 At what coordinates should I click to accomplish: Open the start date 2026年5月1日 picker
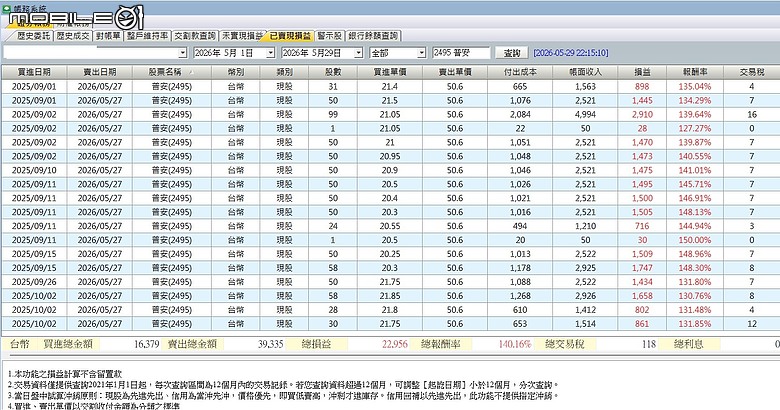(x=271, y=53)
